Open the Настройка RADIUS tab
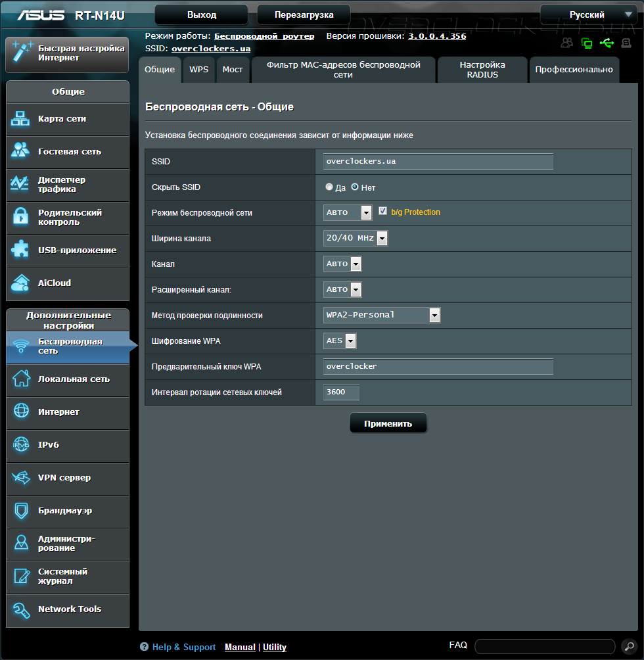 coord(482,70)
